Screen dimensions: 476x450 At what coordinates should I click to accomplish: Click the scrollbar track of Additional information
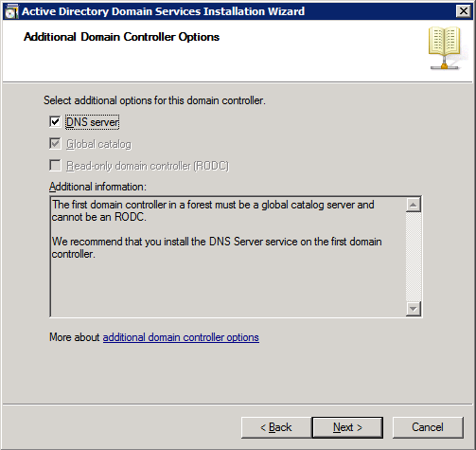pyautogui.click(x=414, y=257)
